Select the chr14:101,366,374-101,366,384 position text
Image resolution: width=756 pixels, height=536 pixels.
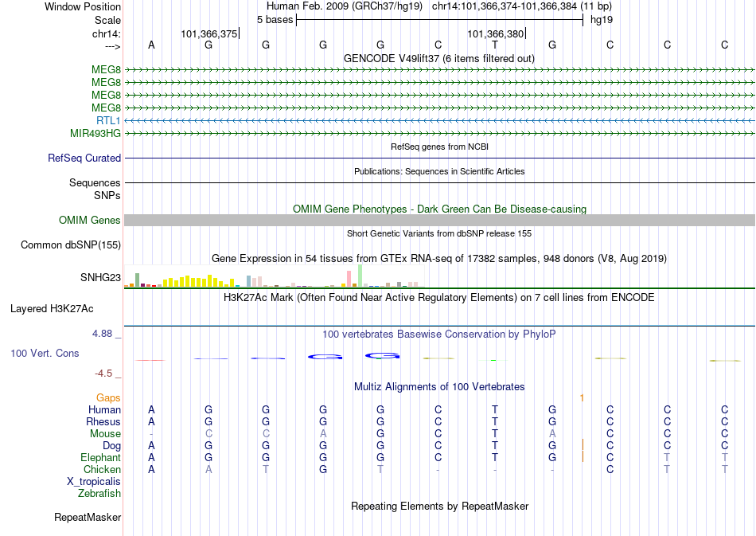[x=522, y=6]
